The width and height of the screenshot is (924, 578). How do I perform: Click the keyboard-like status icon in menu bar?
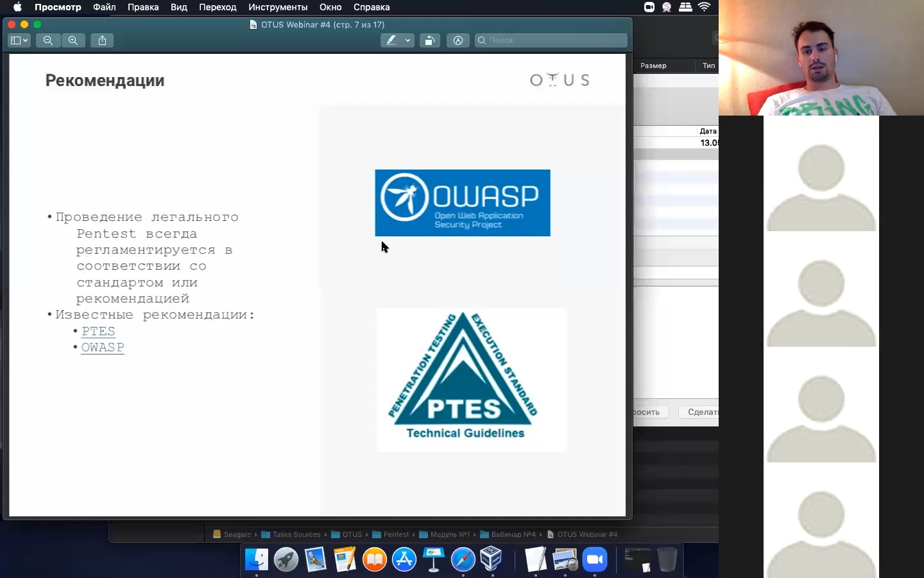(685, 7)
